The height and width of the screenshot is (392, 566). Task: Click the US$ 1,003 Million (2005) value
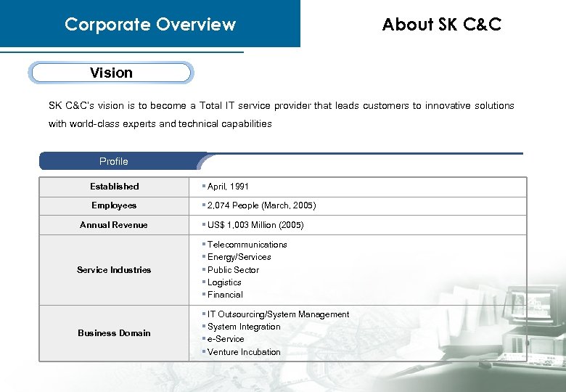point(255,225)
